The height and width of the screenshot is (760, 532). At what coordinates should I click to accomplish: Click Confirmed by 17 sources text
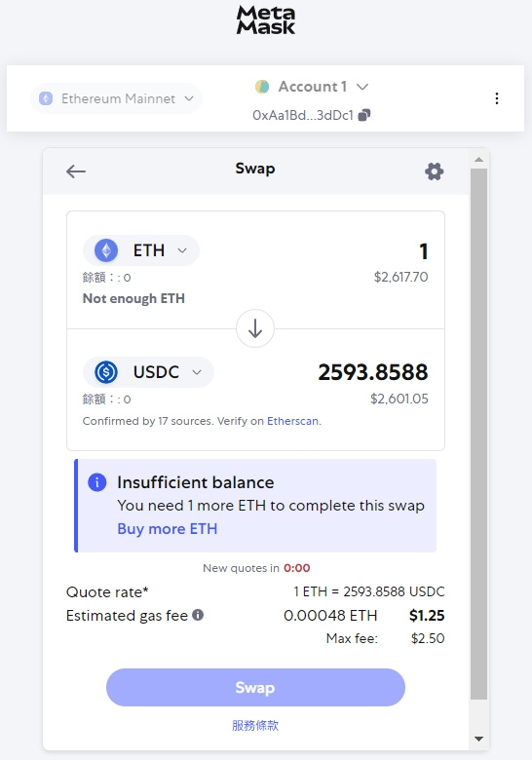[148, 421]
